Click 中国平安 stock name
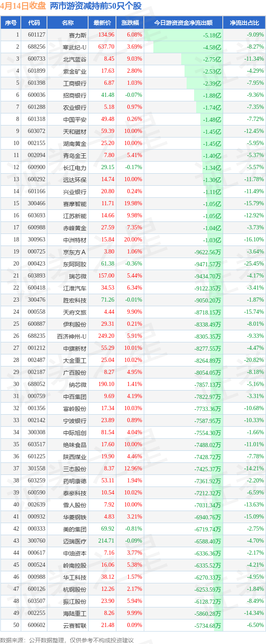This screenshot has height=644, width=266. [x=75, y=120]
